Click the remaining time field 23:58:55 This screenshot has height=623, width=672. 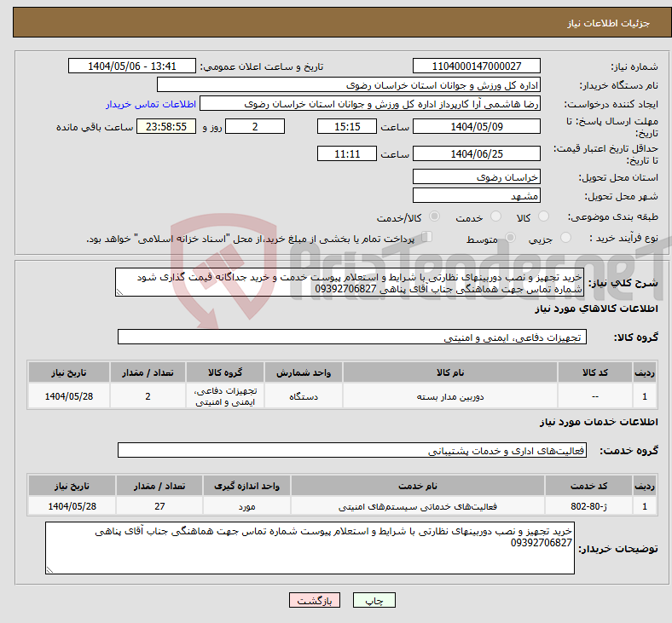tap(166, 126)
